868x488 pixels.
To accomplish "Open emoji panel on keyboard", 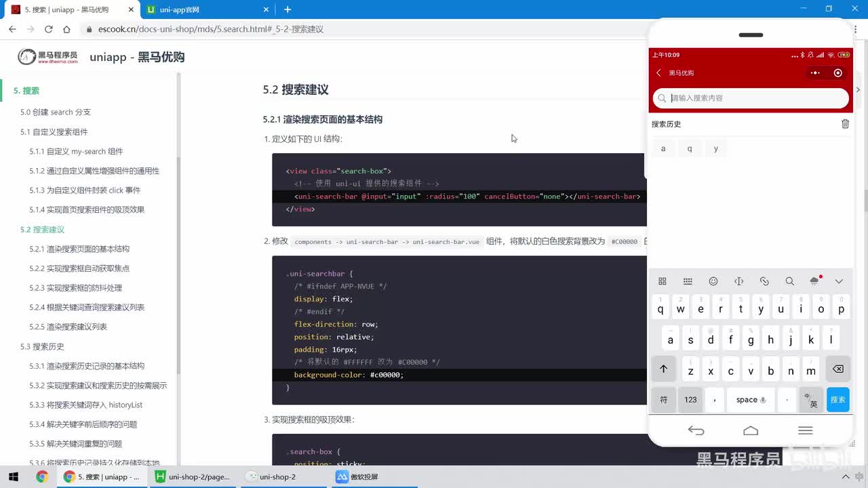I will coord(713,281).
